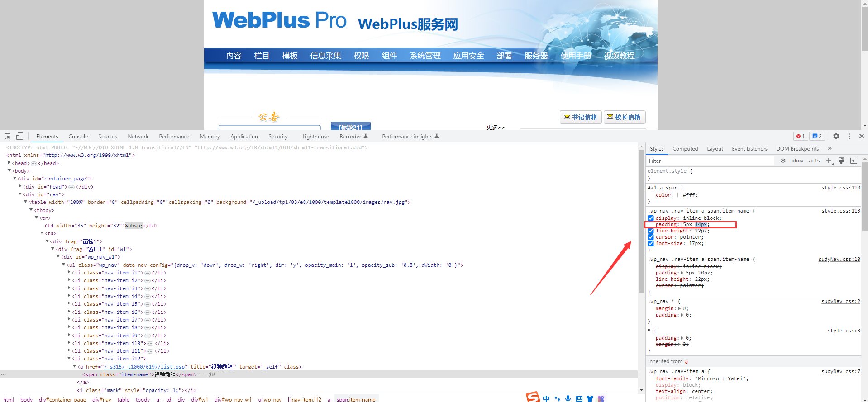The image size is (868, 402).
Task: Toggle the computed styles sidebar icon
Action: coord(854,161)
